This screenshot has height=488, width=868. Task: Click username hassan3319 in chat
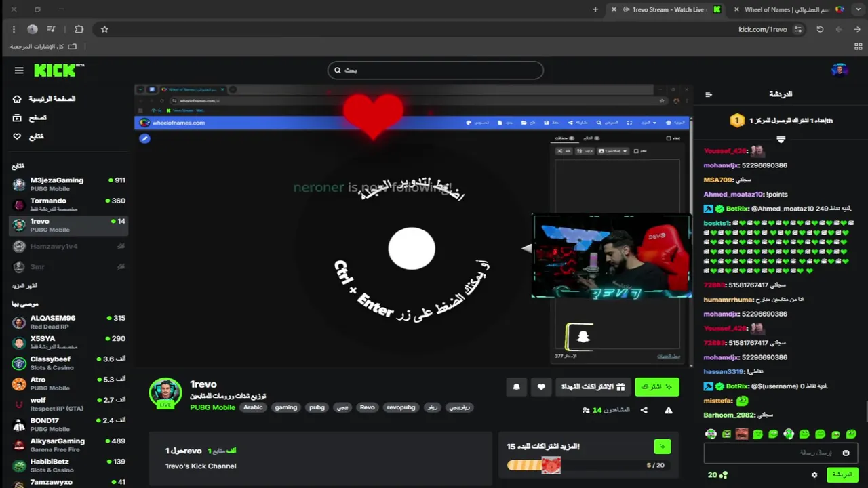[x=724, y=371]
